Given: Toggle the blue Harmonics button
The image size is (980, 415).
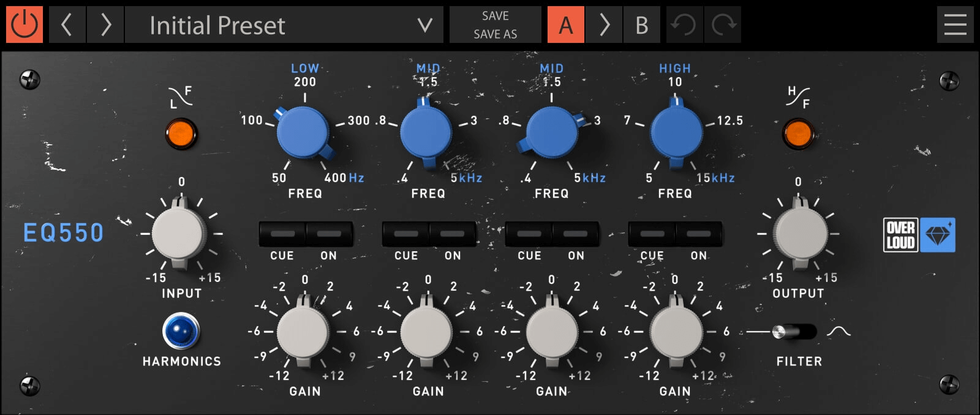Looking at the screenshot, I should click(181, 331).
